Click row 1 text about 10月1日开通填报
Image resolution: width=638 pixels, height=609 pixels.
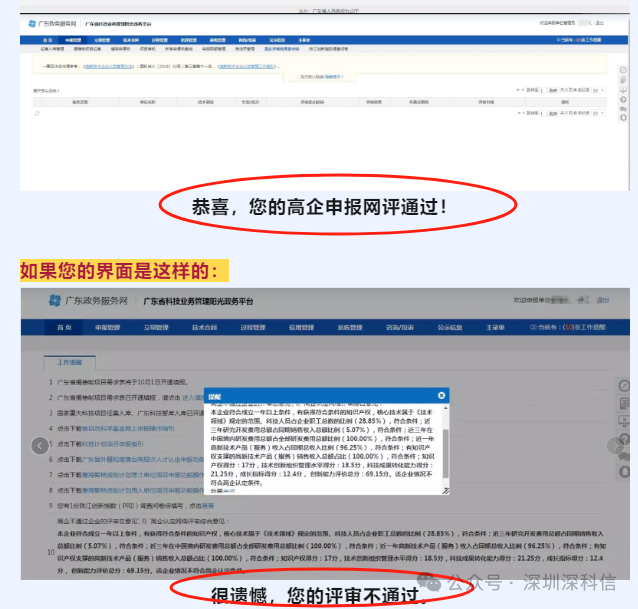[x=122, y=382]
